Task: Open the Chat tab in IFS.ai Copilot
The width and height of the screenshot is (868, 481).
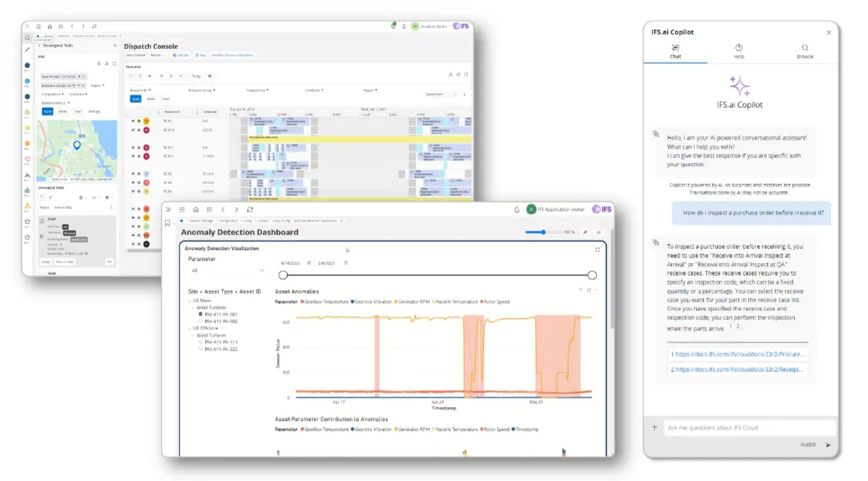Action: pos(676,51)
